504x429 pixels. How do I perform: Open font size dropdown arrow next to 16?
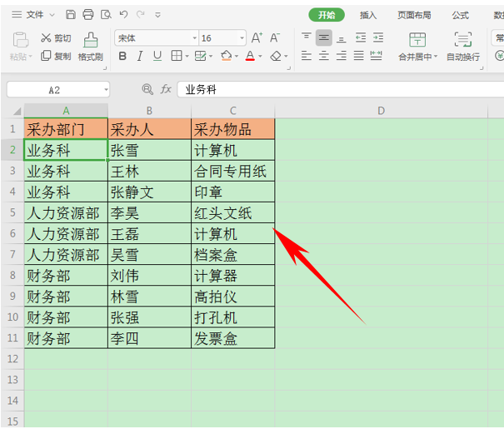[x=242, y=38]
